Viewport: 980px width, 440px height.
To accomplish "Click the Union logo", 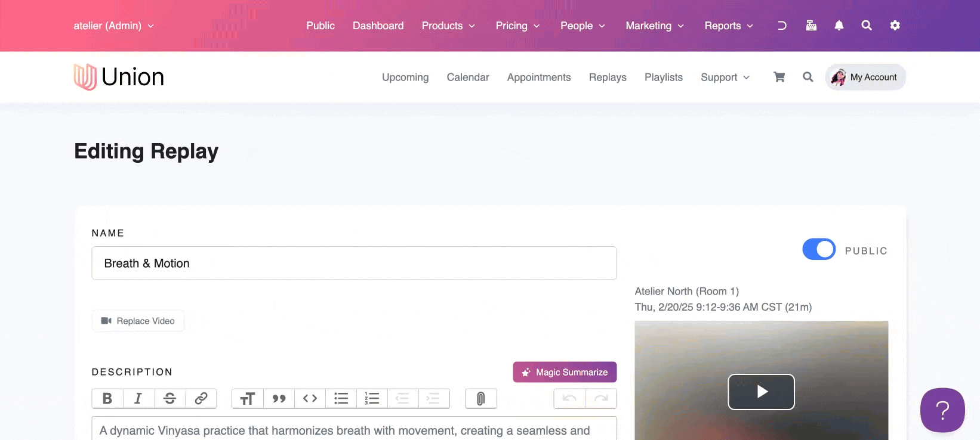I will click(119, 77).
